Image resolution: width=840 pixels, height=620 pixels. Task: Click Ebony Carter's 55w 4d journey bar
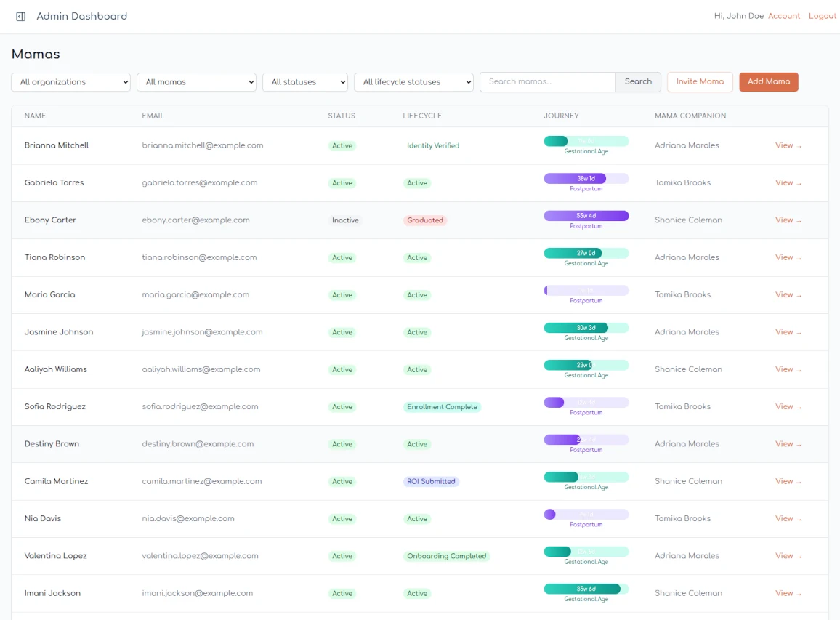coord(586,216)
